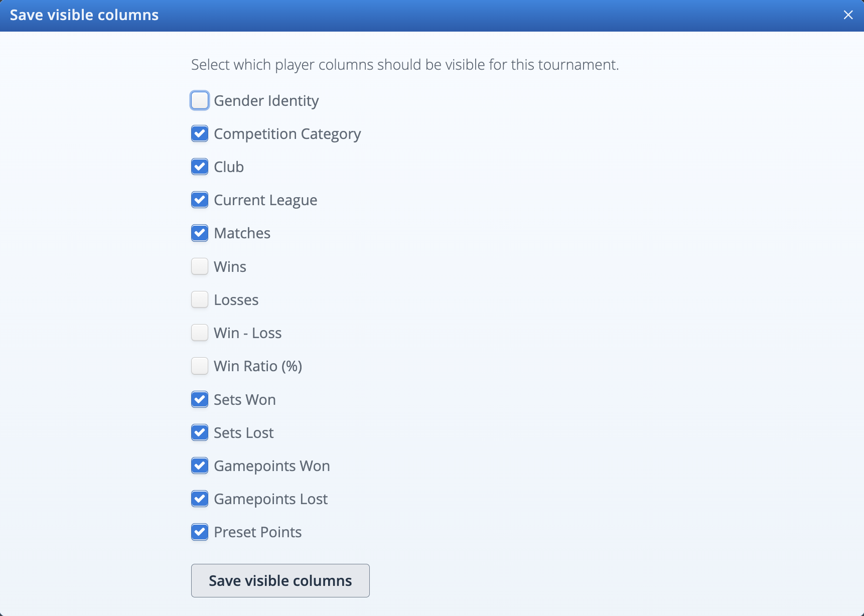Toggle off Gamepoints Won checkbox
Viewport: 864px width, 616px height.
(x=200, y=466)
